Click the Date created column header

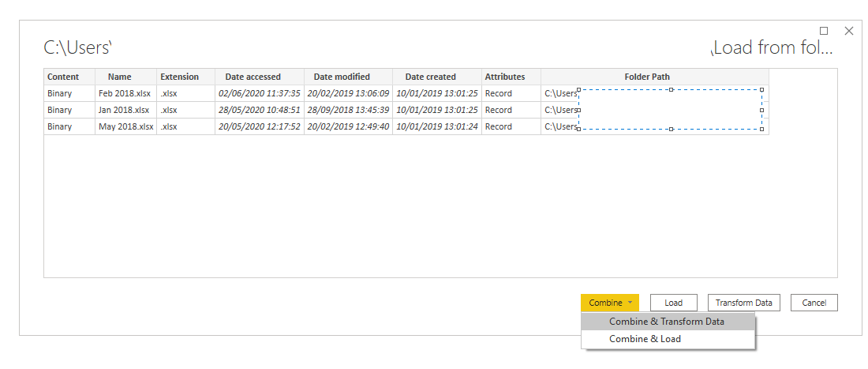point(431,77)
